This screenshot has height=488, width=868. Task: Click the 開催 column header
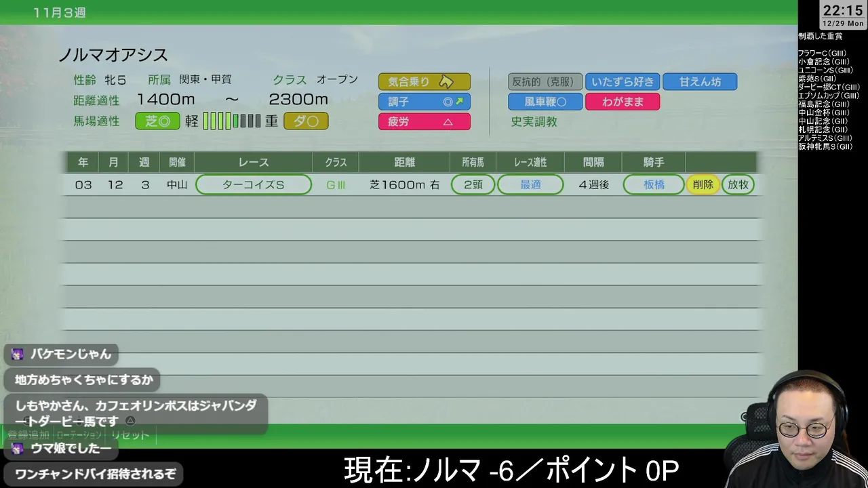177,163
